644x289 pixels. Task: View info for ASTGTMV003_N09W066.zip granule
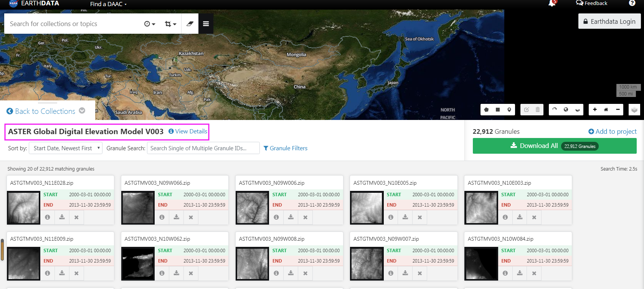pos(162,217)
